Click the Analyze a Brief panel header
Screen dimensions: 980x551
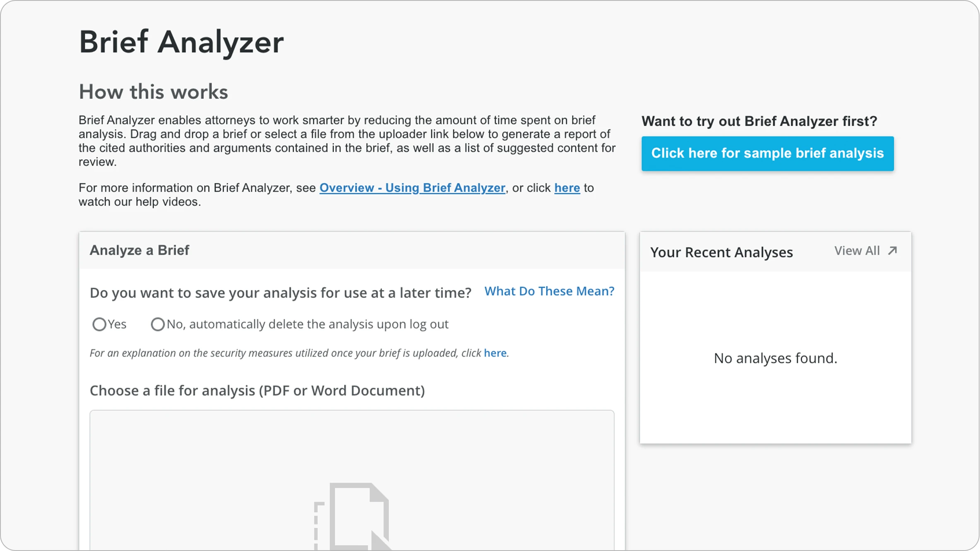(139, 250)
